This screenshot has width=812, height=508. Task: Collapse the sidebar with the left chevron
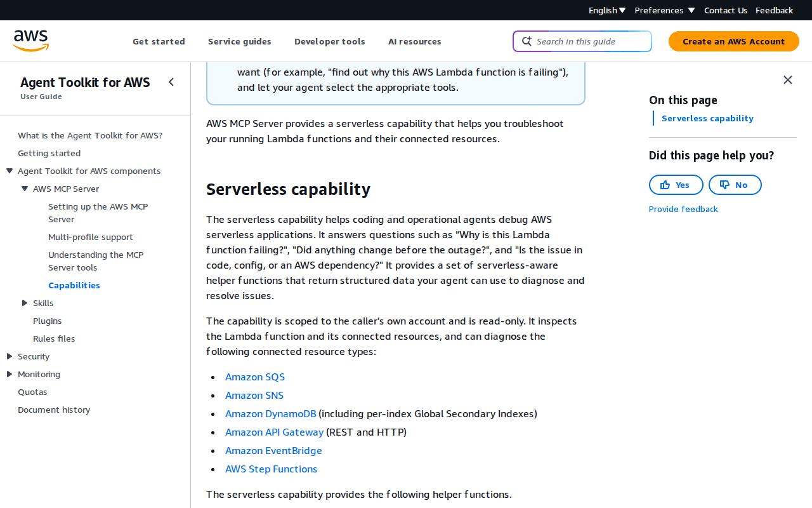click(x=171, y=82)
